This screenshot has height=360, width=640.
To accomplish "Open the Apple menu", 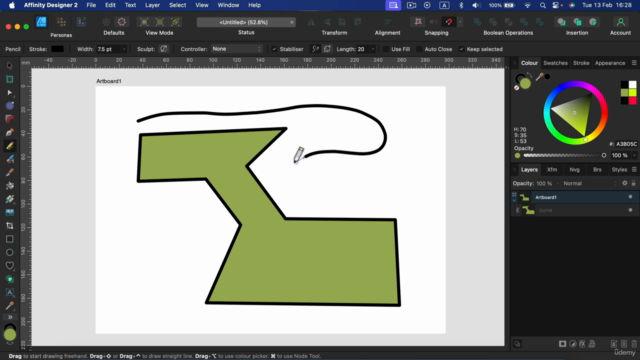I will [12, 5].
